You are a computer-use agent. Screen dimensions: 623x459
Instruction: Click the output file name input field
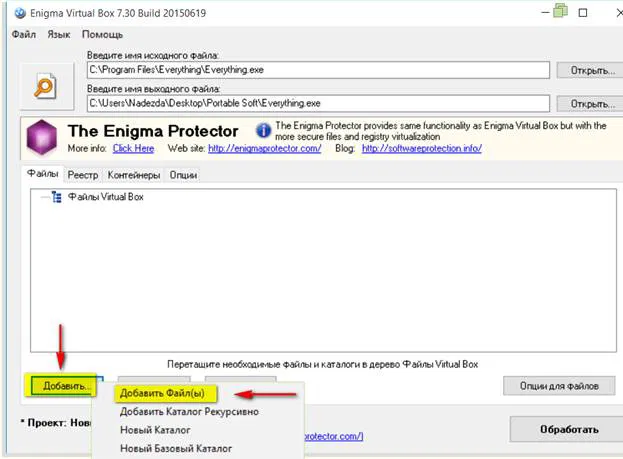(x=318, y=103)
